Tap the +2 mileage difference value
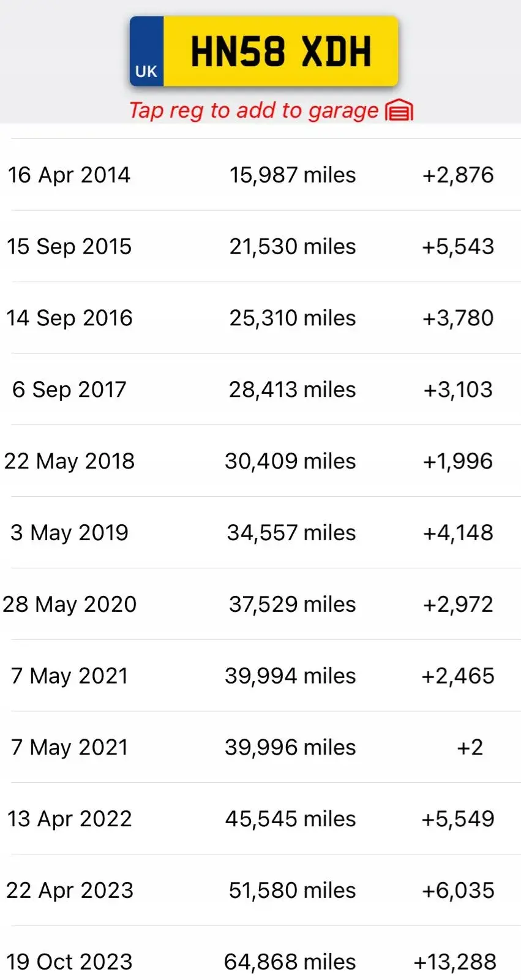This screenshot has width=521, height=980. 470,747
